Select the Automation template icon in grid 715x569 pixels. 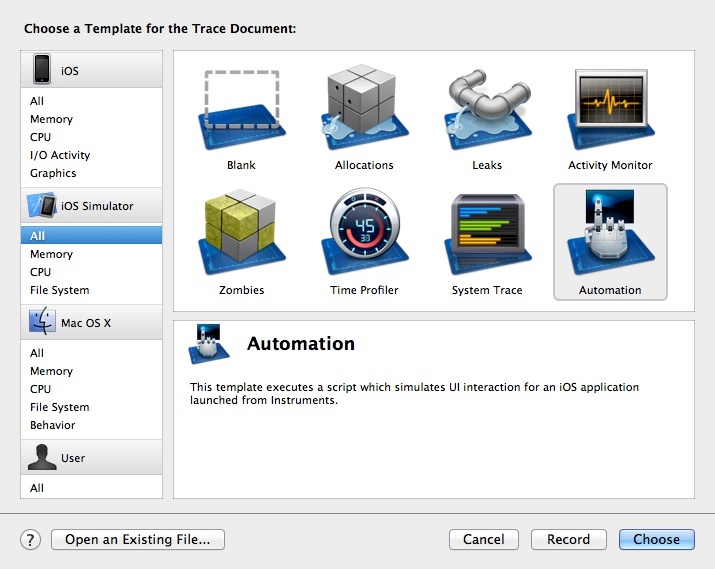[611, 232]
